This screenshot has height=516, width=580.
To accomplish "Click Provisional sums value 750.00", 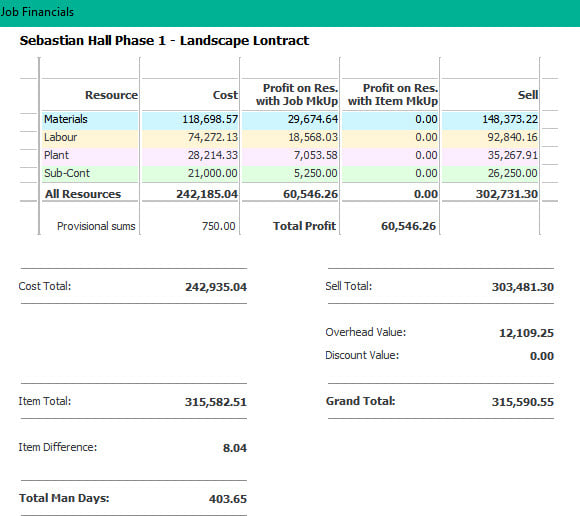I will [219, 226].
